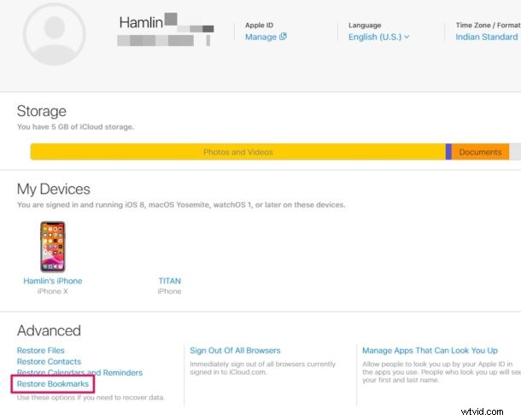Open Manage Apps That Can Look You Up
This screenshot has height=420, width=521.
tap(430, 350)
